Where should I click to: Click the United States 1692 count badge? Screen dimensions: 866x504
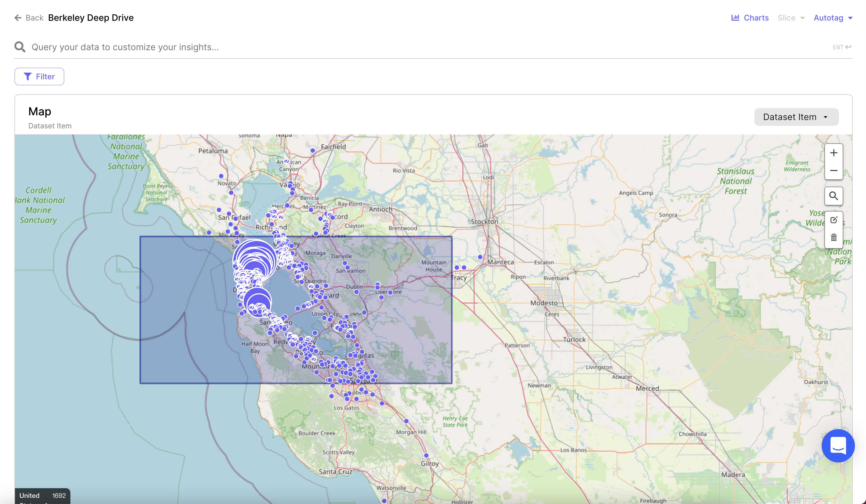click(43, 496)
